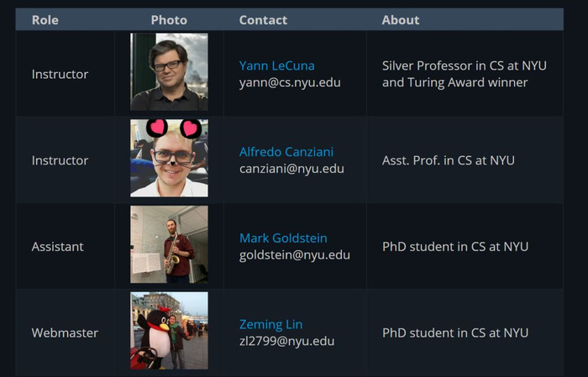The width and height of the screenshot is (588, 377).
Task: Open the Alfredo Canziani profile link
Action: 286,152
